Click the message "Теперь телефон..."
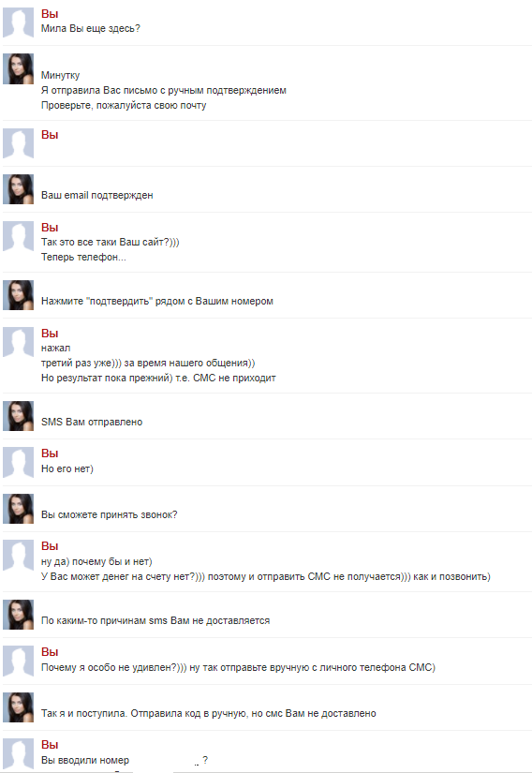 [83, 257]
